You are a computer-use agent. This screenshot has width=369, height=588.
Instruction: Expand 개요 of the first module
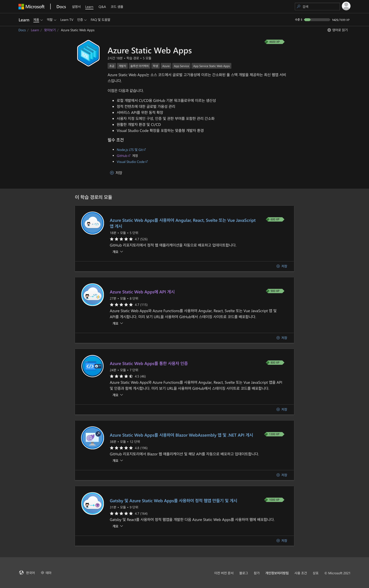pos(117,252)
